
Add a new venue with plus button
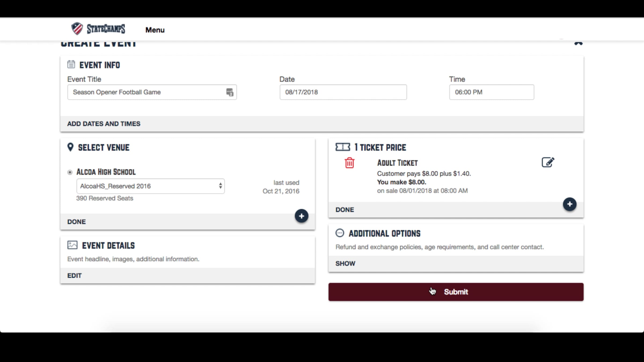point(301,216)
